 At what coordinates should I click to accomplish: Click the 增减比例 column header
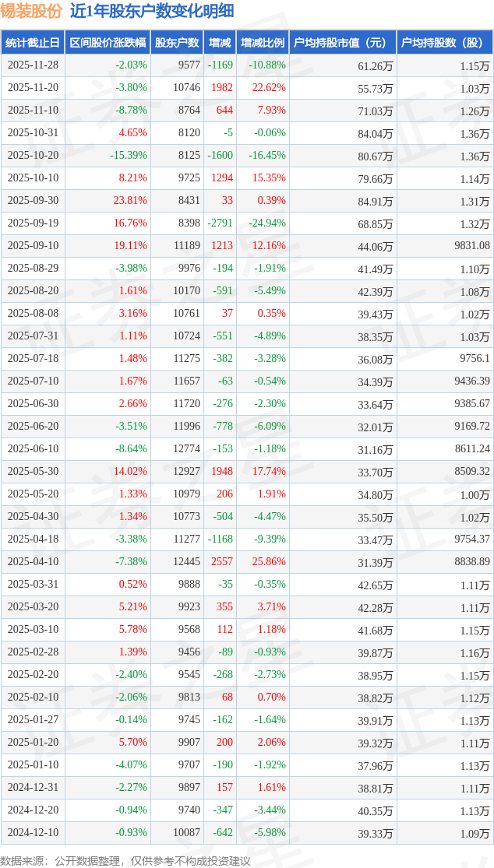[263, 43]
